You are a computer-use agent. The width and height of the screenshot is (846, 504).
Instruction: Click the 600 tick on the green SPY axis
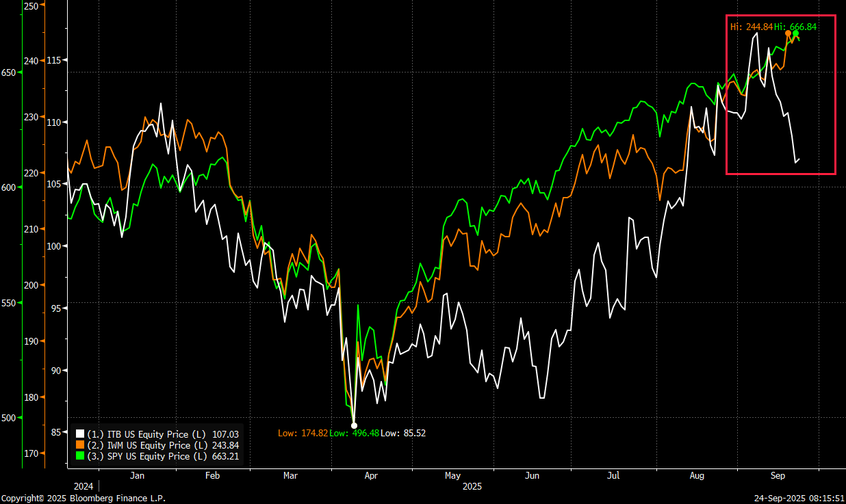pyautogui.click(x=9, y=187)
